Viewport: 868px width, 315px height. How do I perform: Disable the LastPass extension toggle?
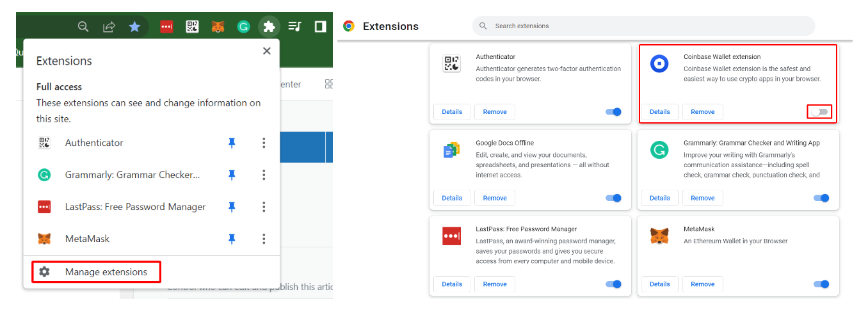click(613, 284)
